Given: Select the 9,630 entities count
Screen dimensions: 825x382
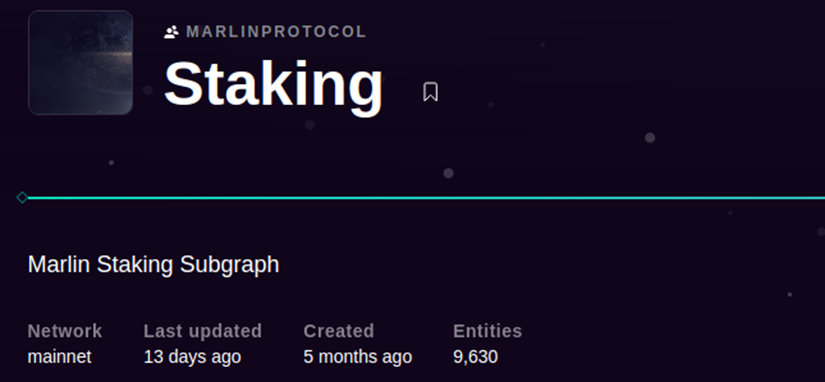Looking at the screenshot, I should pos(476,357).
